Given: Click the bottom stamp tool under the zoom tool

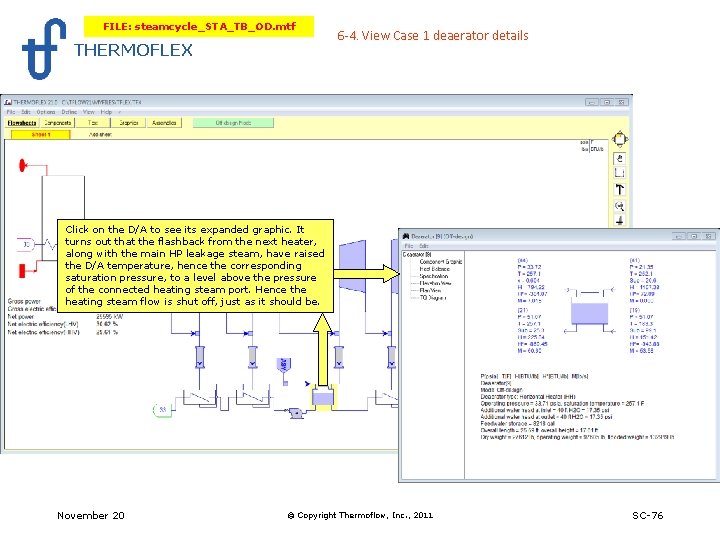Looking at the screenshot, I should [x=619, y=221].
